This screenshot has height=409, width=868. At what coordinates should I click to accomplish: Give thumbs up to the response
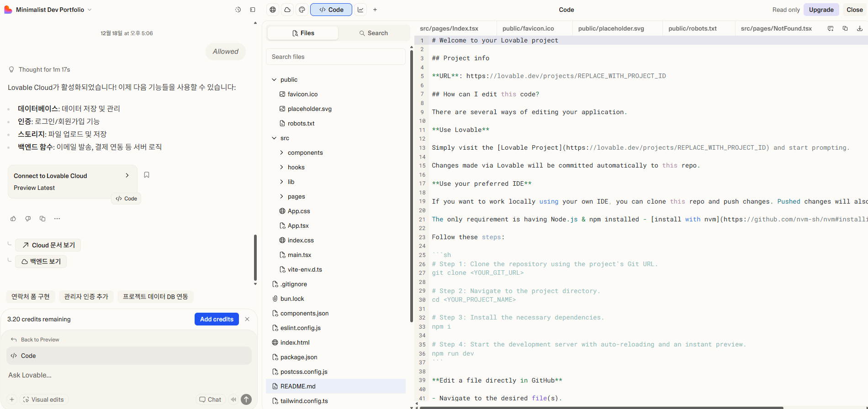(x=13, y=219)
